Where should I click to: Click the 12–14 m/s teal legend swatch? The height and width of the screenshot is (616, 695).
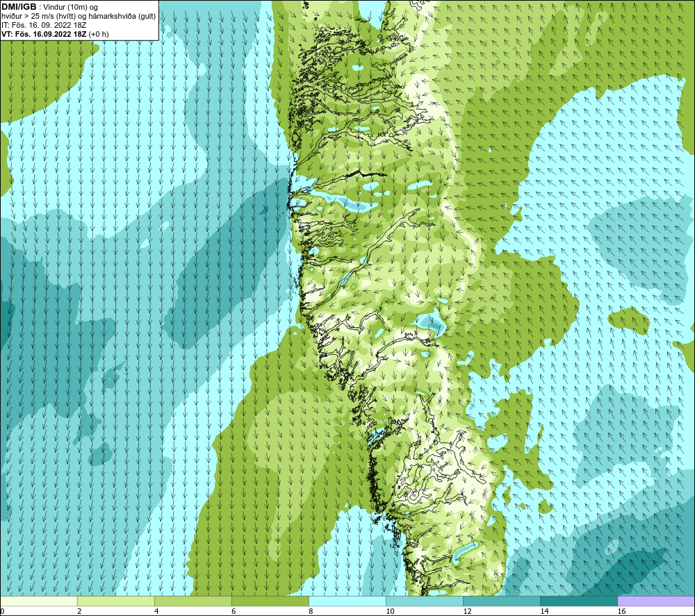click(x=502, y=601)
